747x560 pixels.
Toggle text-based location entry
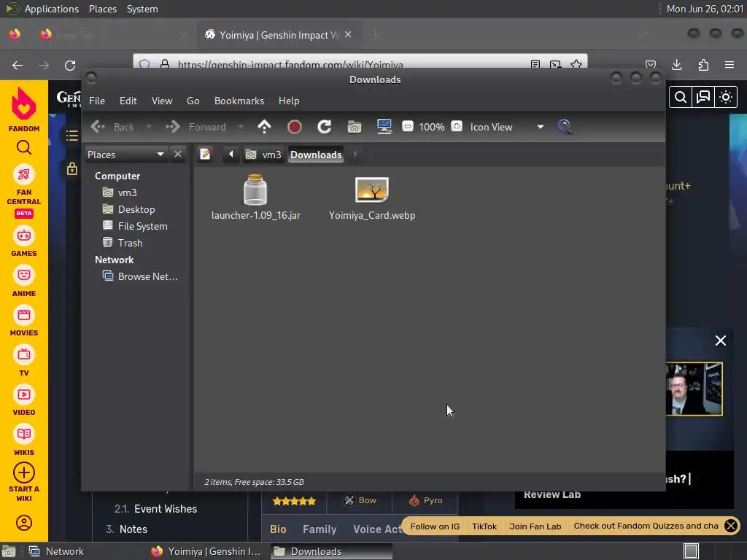coord(205,155)
